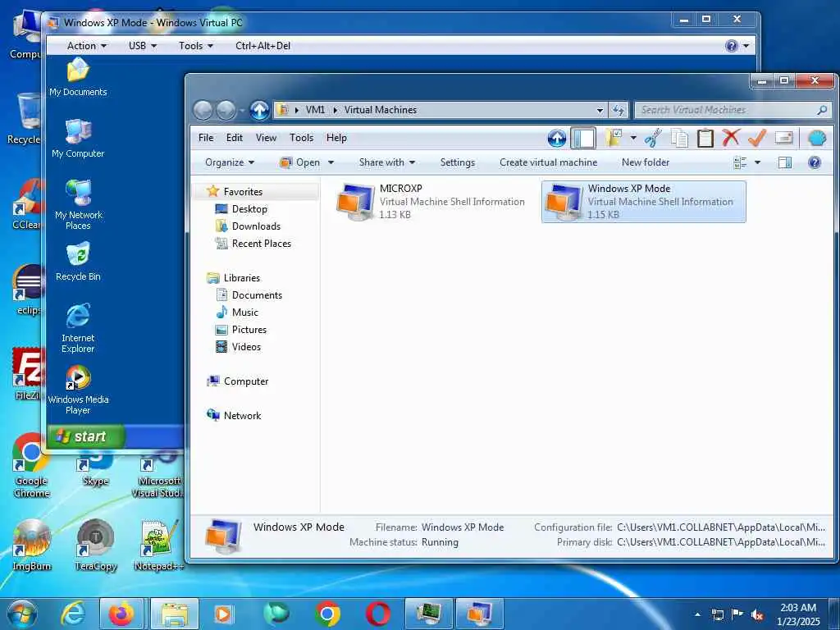Click New folder
The height and width of the screenshot is (630, 840).
click(x=645, y=162)
